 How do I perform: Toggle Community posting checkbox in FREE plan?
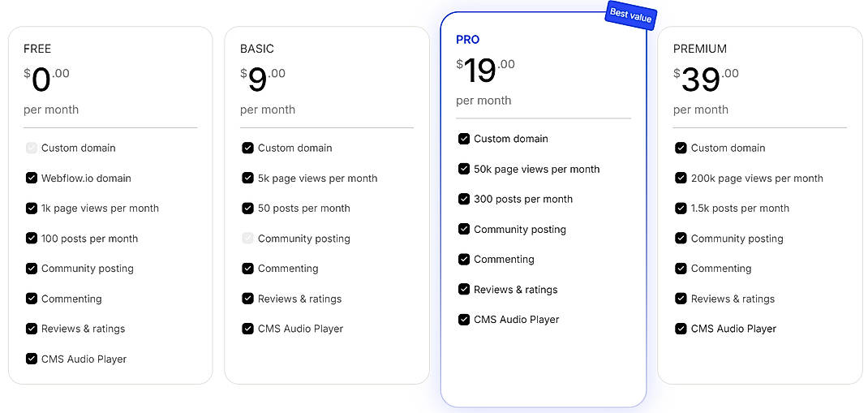pos(32,269)
